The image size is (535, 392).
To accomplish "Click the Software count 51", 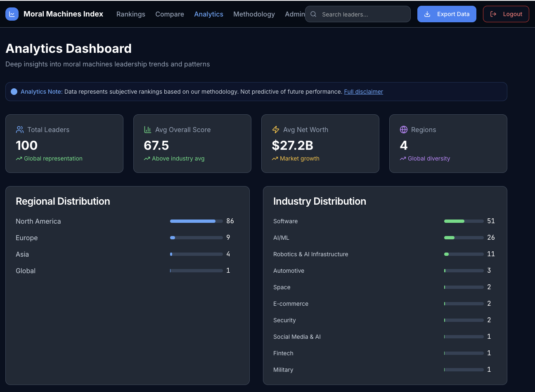I will (491, 221).
